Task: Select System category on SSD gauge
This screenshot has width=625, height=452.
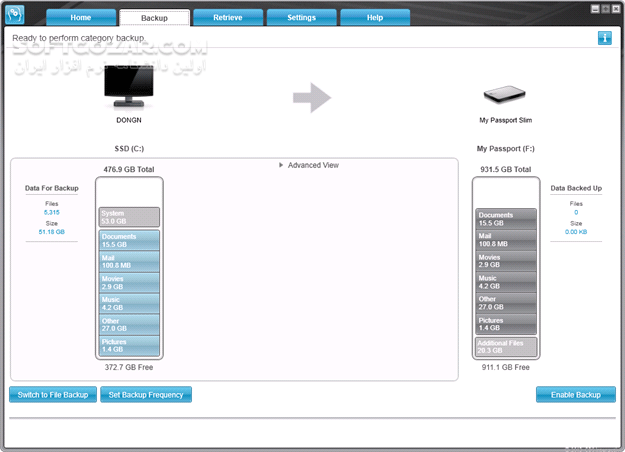Action: [x=129, y=217]
